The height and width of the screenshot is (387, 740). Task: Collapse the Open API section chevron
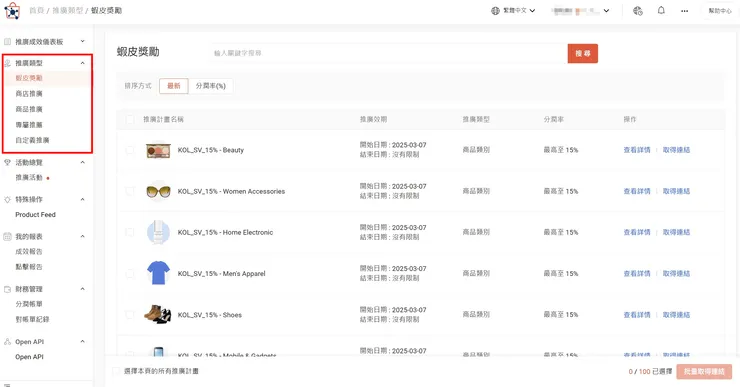point(83,342)
